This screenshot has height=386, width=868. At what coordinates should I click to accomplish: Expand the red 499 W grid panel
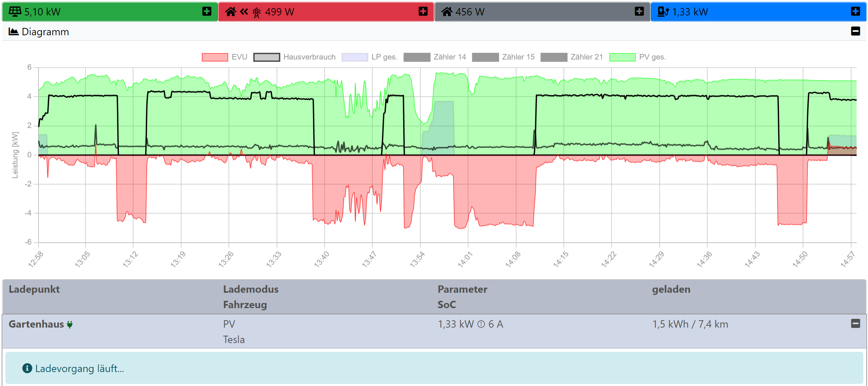point(423,12)
